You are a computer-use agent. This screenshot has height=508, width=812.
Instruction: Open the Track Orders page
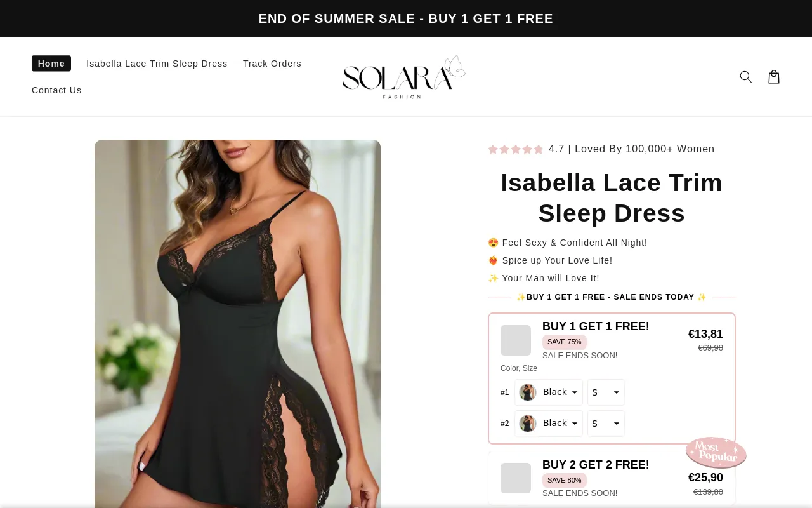[272, 63]
